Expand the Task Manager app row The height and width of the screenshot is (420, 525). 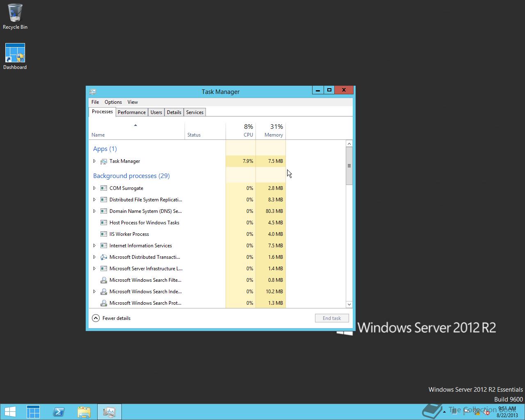pos(94,161)
